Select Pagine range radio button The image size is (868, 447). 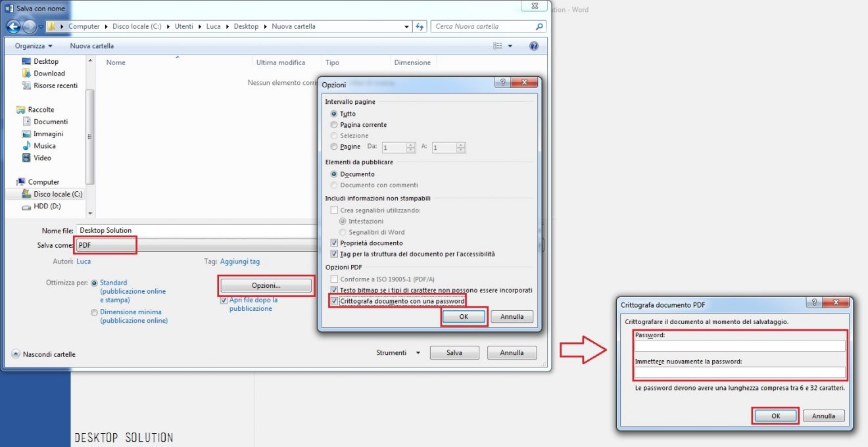(x=334, y=147)
